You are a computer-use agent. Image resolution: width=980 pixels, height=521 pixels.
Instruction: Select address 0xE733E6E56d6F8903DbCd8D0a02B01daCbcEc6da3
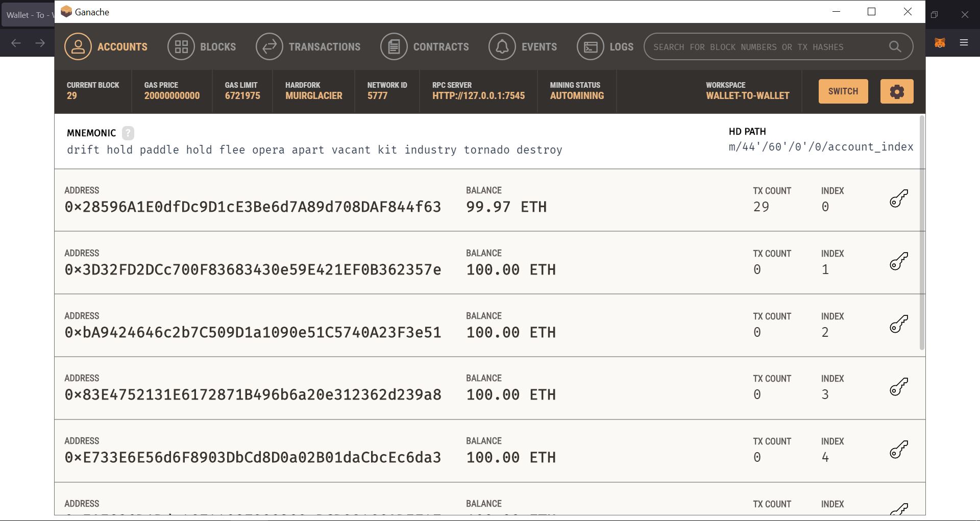coord(253,457)
